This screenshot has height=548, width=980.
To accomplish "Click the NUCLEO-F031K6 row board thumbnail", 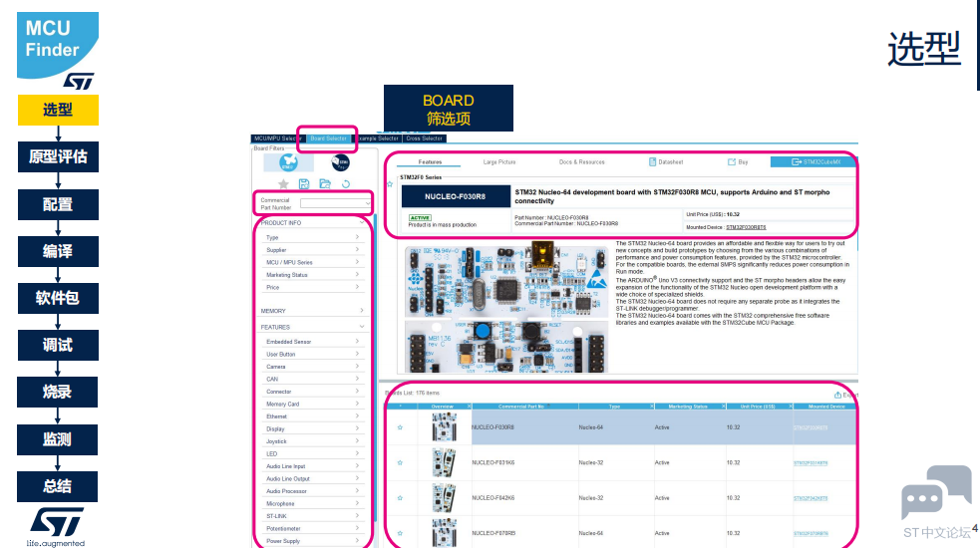I will (x=444, y=463).
